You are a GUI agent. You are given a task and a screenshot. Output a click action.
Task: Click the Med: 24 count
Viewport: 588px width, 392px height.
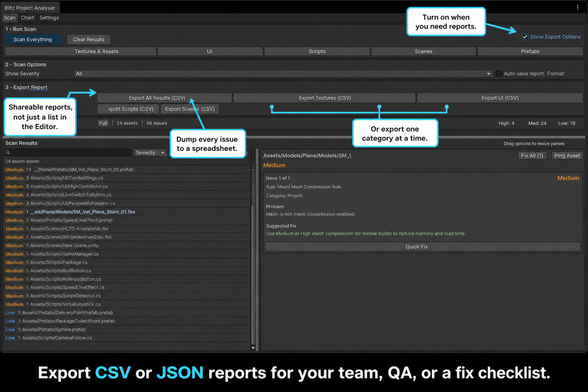point(538,123)
